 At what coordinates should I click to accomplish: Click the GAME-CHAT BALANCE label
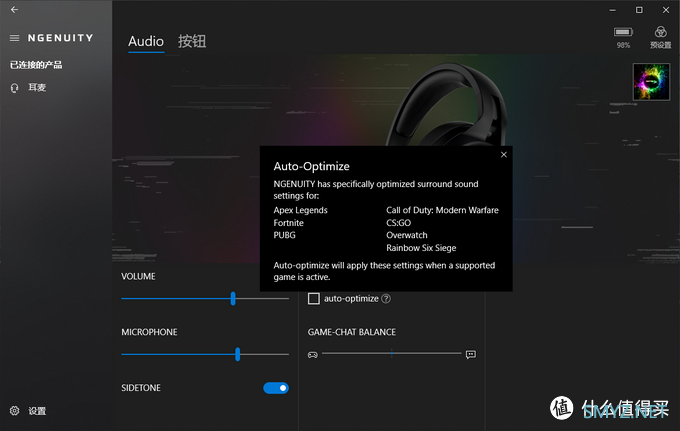pyautogui.click(x=352, y=332)
